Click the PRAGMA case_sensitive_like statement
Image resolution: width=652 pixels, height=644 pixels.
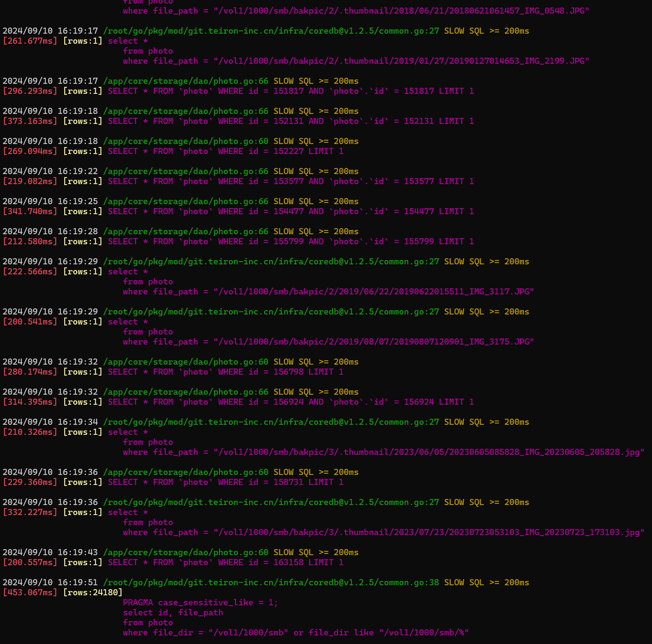coord(200,602)
